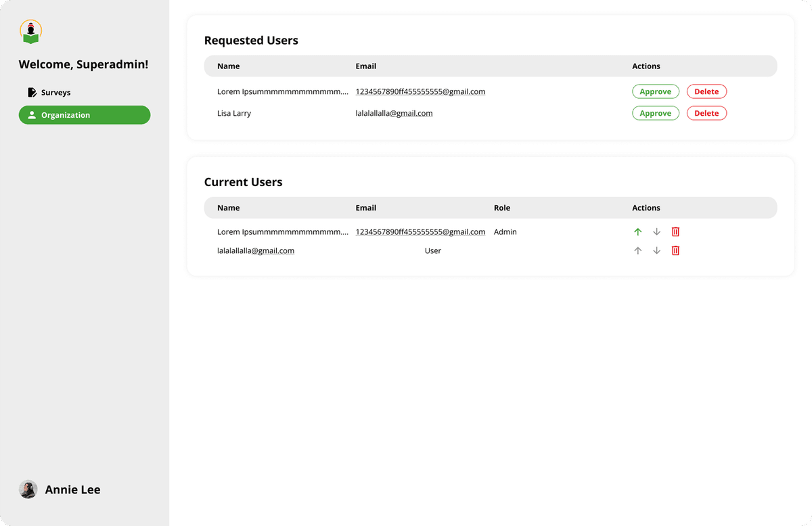Image resolution: width=812 pixels, height=526 pixels.
Task: Approve Lisa Larry's request
Action: (655, 113)
